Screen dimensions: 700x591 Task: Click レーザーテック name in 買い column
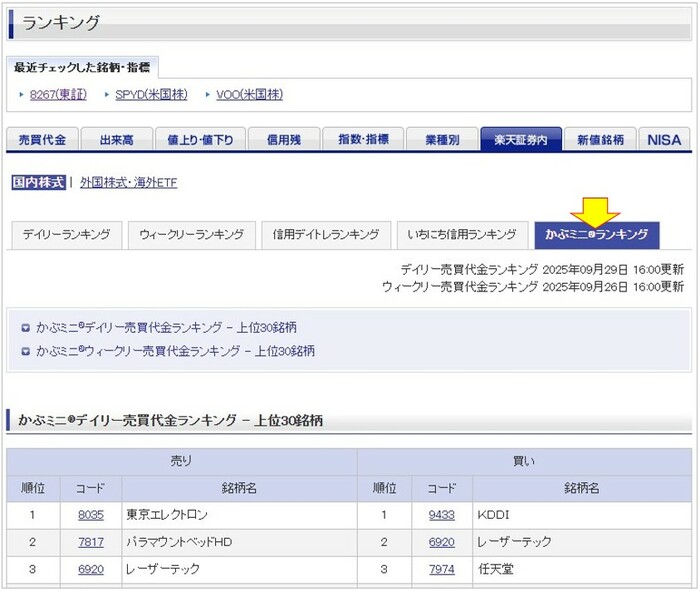point(514,542)
